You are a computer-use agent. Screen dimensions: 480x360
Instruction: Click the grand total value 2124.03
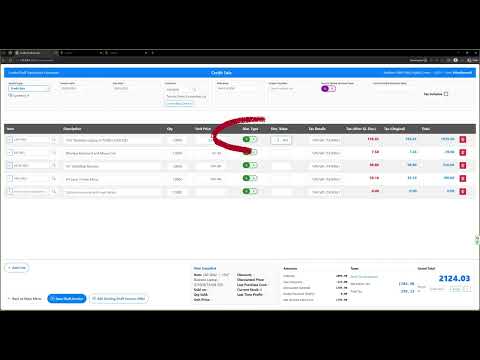454,278
